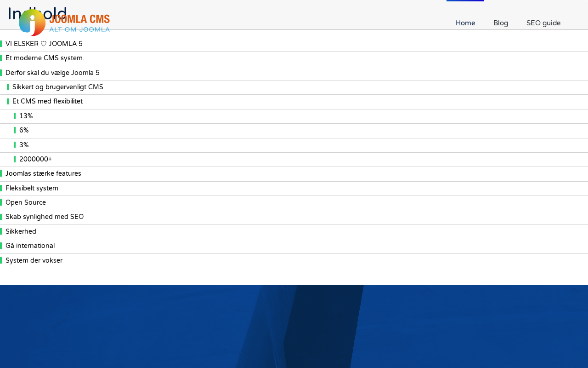The height and width of the screenshot is (368, 588).
Task: Jump to the 13% entry
Action: coord(26,116)
